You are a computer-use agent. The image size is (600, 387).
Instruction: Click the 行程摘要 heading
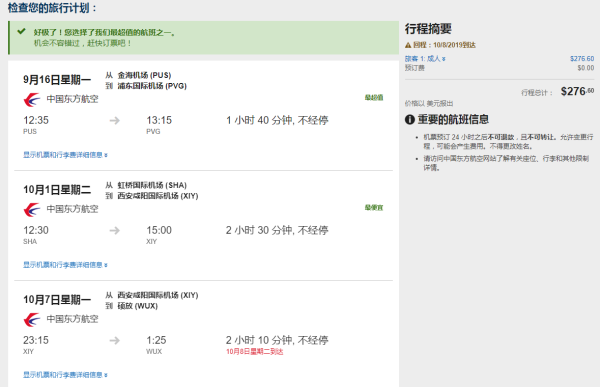coord(428,29)
